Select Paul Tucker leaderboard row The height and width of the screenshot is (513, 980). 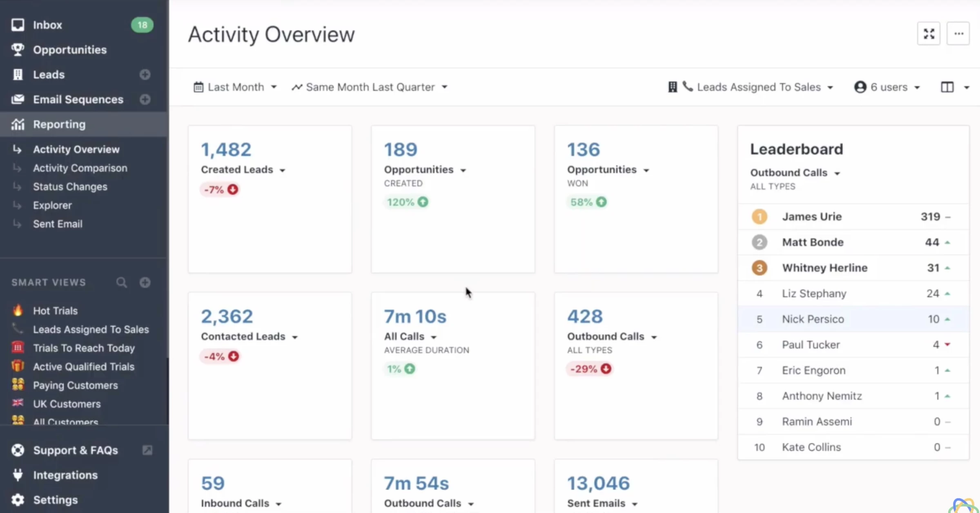click(853, 345)
